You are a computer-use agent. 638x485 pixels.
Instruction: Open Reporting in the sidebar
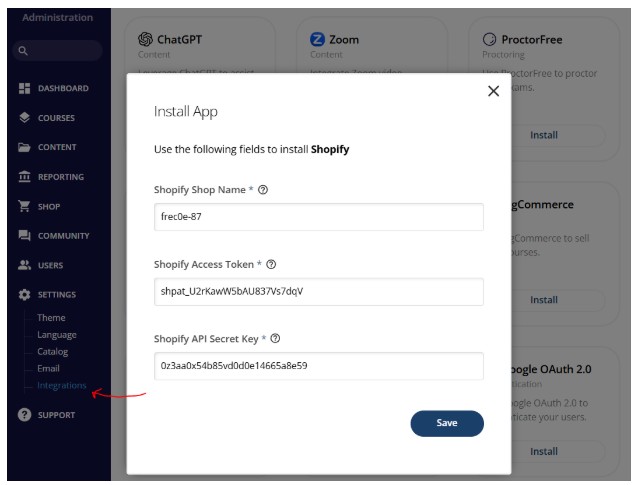[61, 177]
